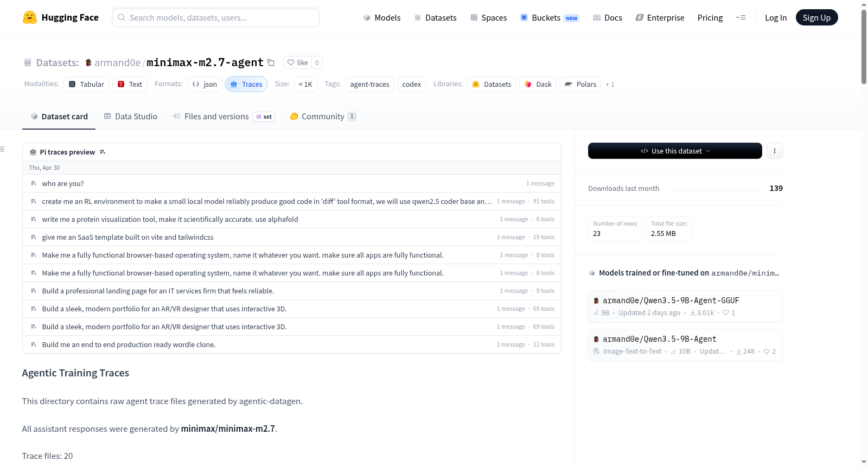The image size is (868, 467).
Task: Select the agent-traces tag
Action: [369, 84]
